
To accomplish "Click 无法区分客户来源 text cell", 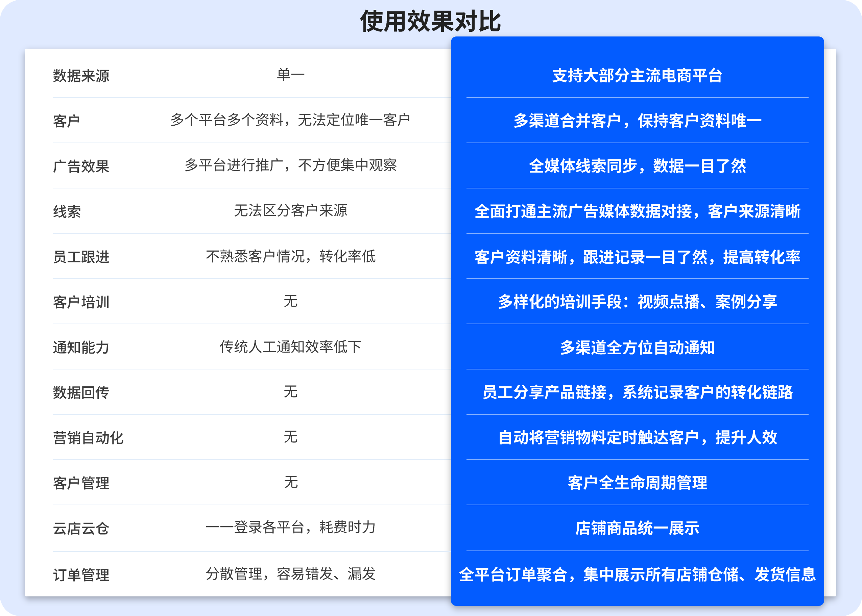I will click(x=290, y=210).
